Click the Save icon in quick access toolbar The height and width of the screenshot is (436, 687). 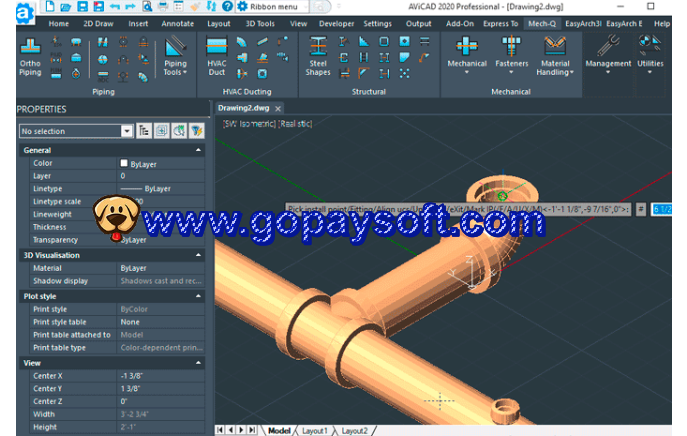[x=82, y=6]
